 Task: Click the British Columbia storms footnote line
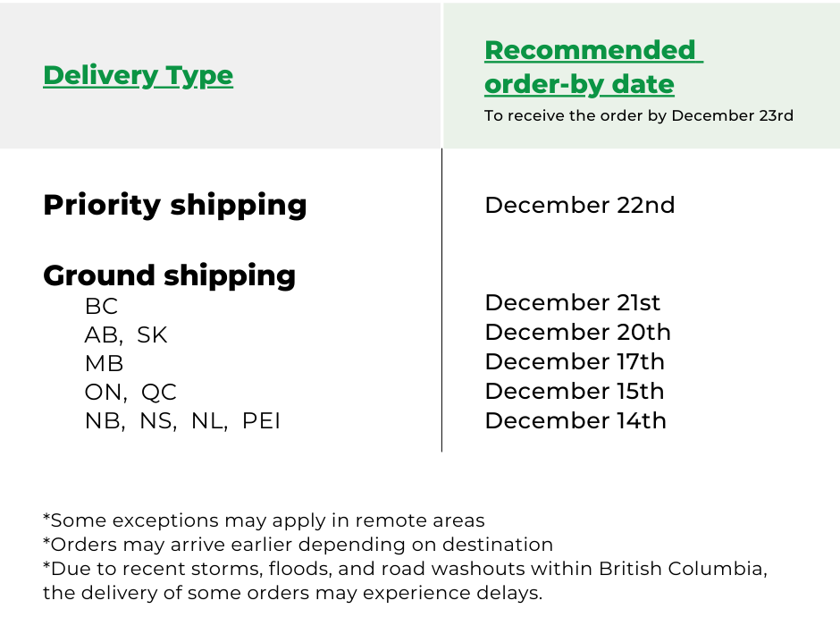405,568
